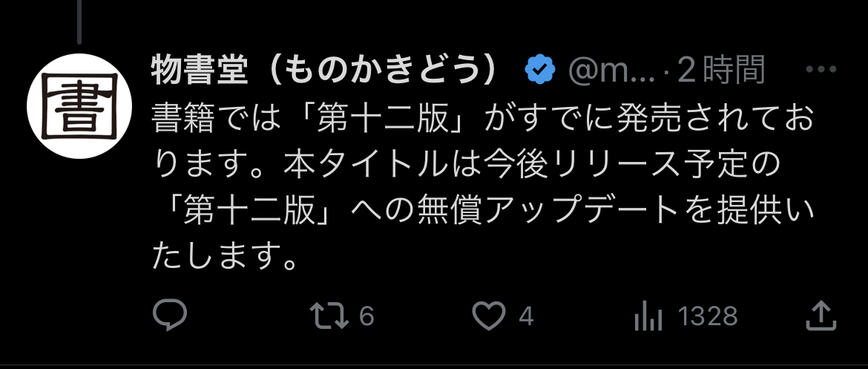The image size is (868, 369).
Task: Tap the retweet arrows icon
Action: click(329, 316)
